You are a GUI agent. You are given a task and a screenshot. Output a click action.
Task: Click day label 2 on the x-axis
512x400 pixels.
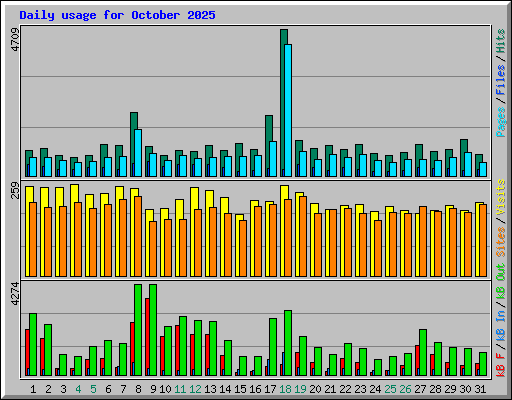click(48, 389)
